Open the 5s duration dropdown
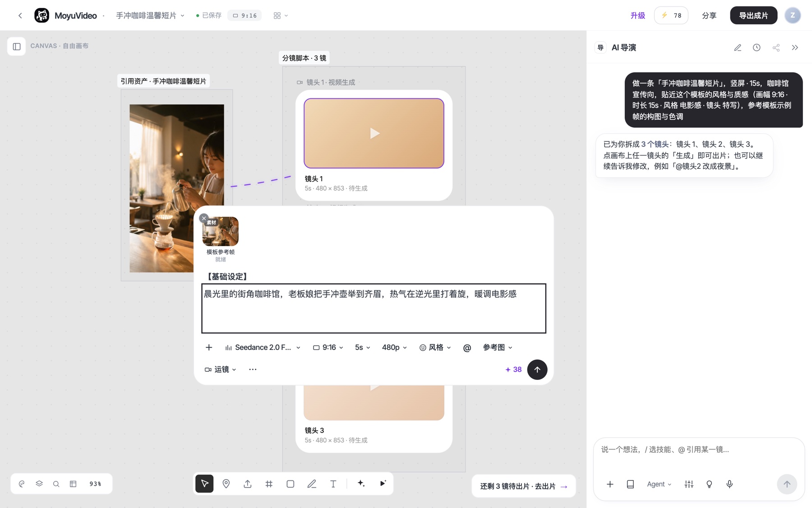Image resolution: width=812 pixels, height=508 pixels. click(x=362, y=347)
